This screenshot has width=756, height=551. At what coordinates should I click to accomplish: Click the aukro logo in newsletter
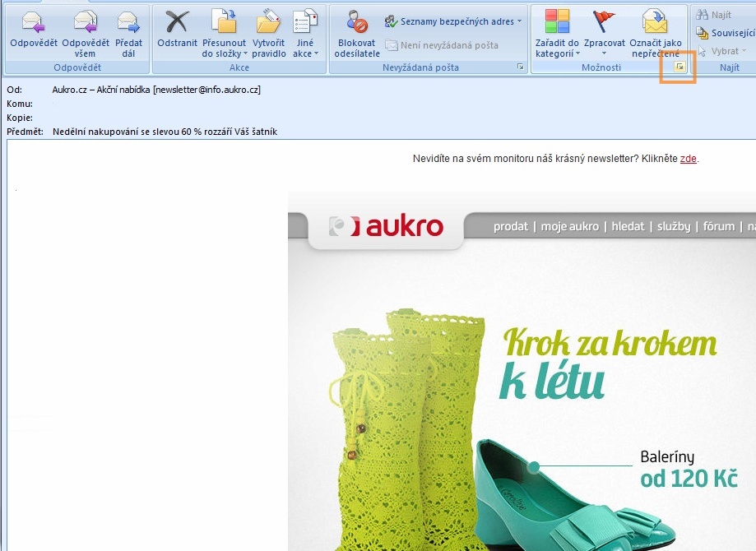386,226
